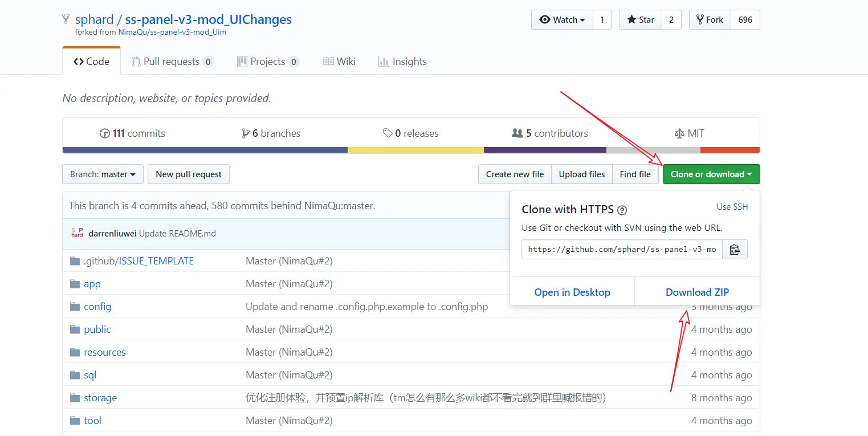
Task: Click the Upload files button
Action: 582,174
